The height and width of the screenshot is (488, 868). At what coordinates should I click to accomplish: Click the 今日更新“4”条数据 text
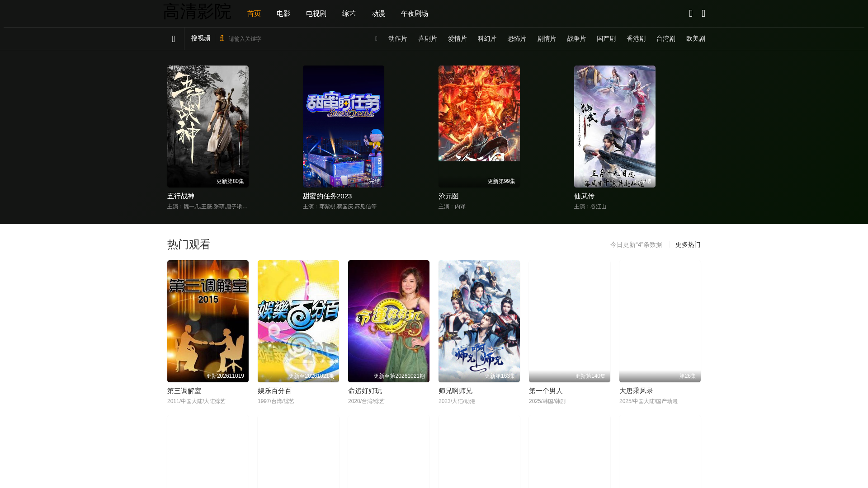636,244
